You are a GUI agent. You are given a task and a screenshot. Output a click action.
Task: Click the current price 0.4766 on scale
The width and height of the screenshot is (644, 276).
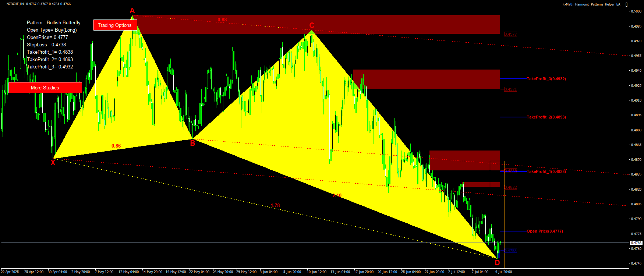point(636,243)
